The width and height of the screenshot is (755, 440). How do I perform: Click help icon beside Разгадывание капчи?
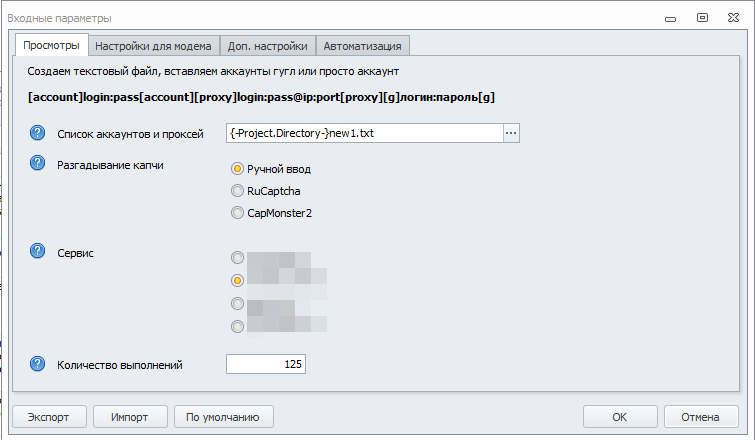[39, 165]
